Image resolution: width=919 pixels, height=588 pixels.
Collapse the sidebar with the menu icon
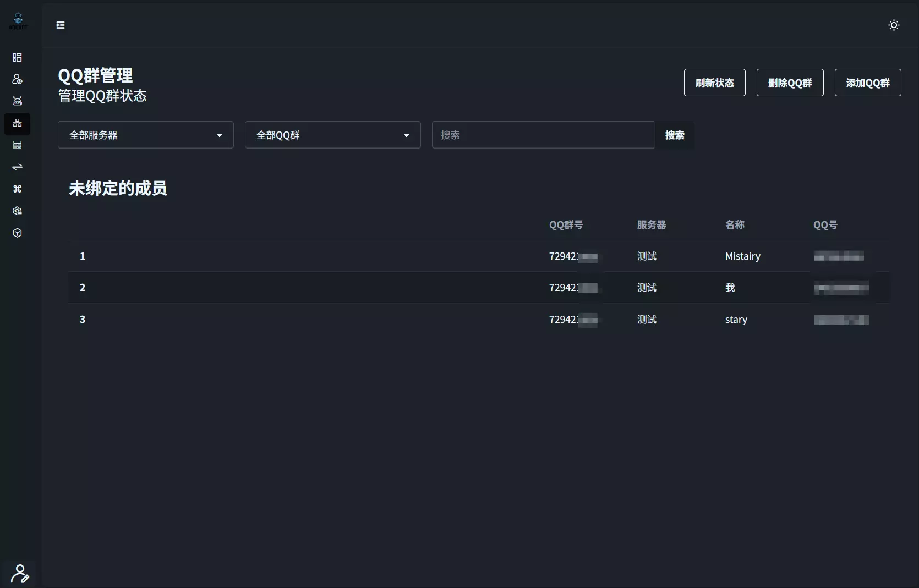(x=61, y=25)
